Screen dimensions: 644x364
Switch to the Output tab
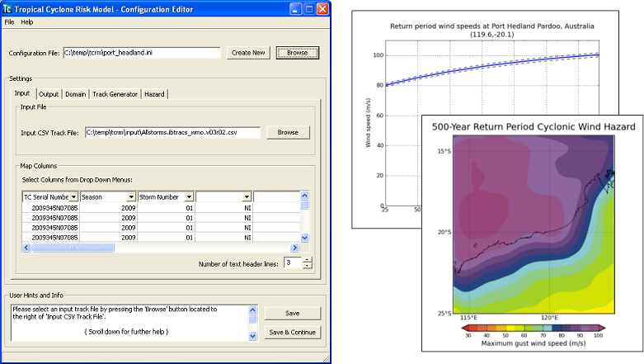pyautogui.click(x=49, y=94)
